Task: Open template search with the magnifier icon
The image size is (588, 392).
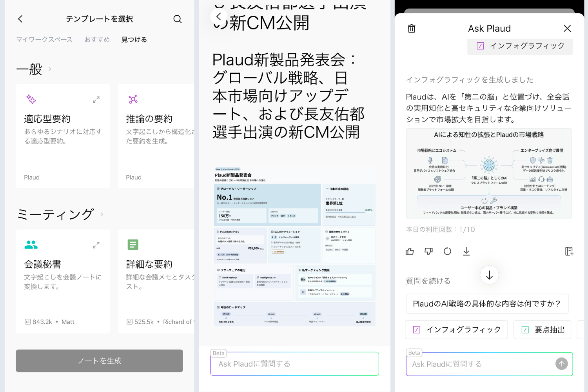Action: [178, 19]
